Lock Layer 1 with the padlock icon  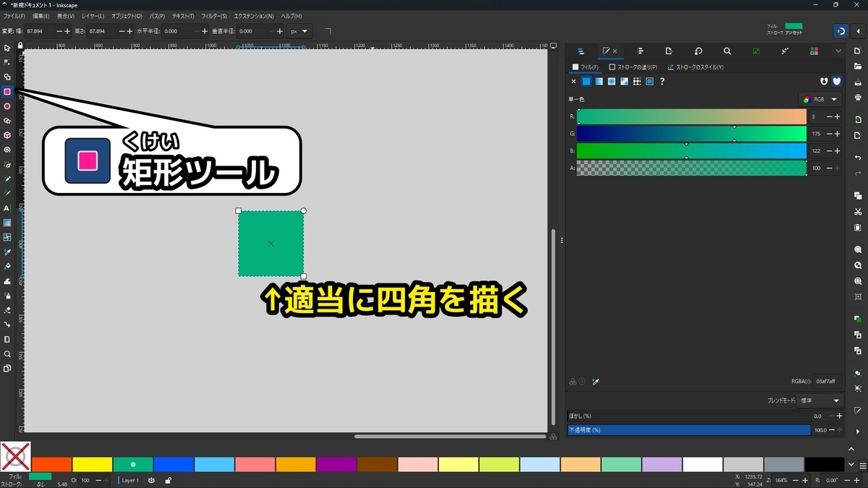tap(169, 480)
